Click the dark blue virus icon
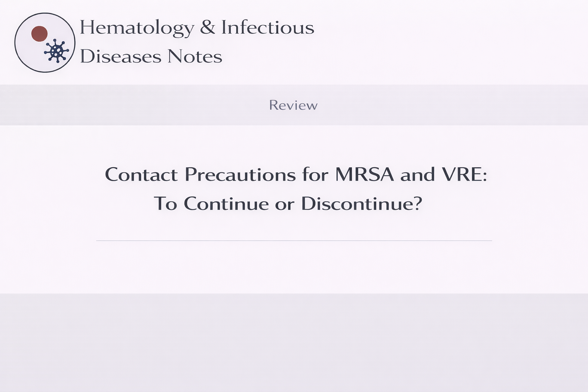Viewport: 588px width, 392px height. point(56,51)
